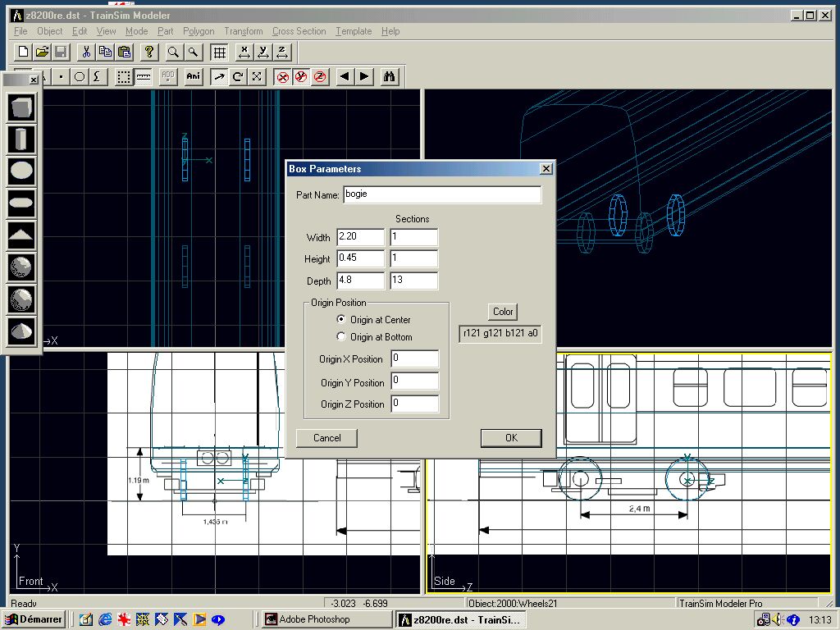Select the Origin at Center radio button

tap(342, 320)
